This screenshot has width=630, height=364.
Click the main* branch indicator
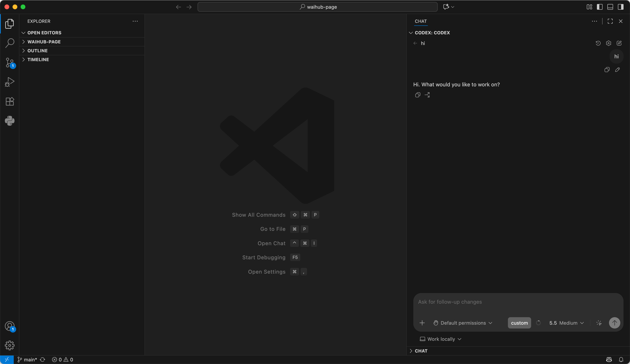27,360
